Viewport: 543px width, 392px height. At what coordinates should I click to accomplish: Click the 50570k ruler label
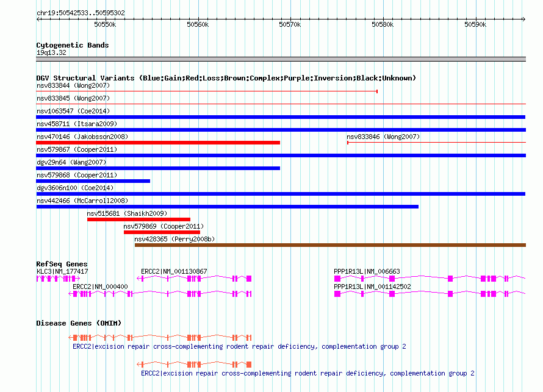tap(290, 24)
